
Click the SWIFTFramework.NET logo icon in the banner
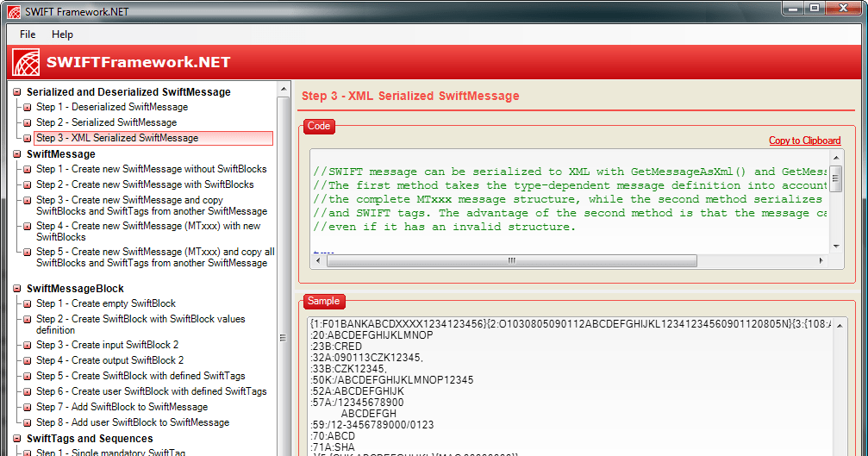[x=26, y=62]
